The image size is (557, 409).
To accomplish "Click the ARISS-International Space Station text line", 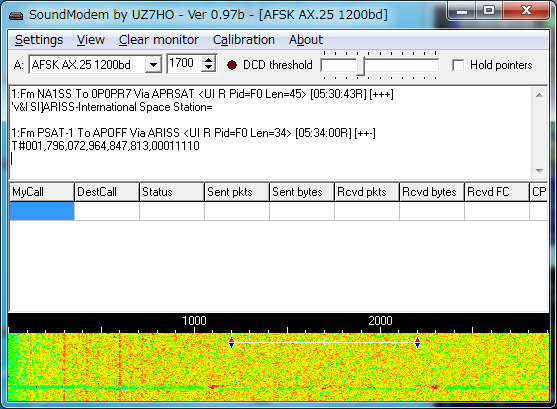I will [112, 107].
